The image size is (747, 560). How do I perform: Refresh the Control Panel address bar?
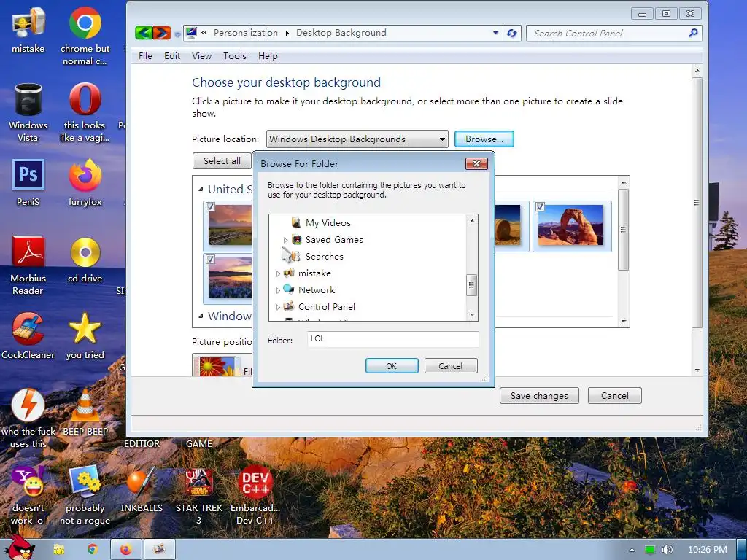[x=512, y=33]
